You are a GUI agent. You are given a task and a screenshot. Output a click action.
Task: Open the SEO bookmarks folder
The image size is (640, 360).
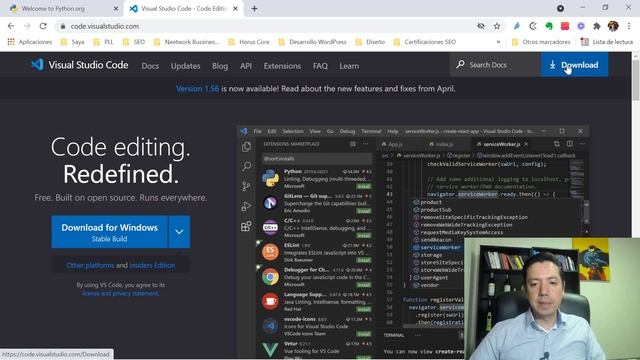point(134,42)
